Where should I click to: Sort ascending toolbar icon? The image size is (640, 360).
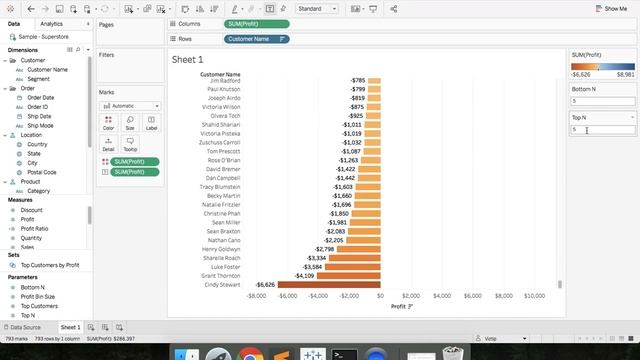(200, 9)
